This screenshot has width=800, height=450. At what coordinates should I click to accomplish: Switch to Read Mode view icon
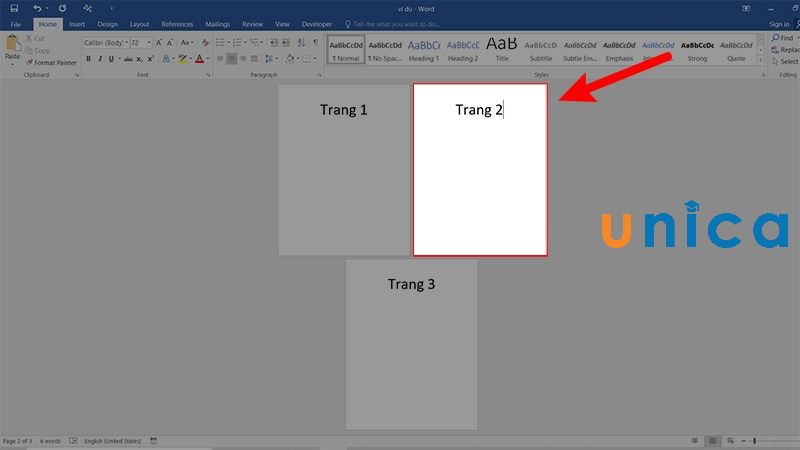click(695, 441)
